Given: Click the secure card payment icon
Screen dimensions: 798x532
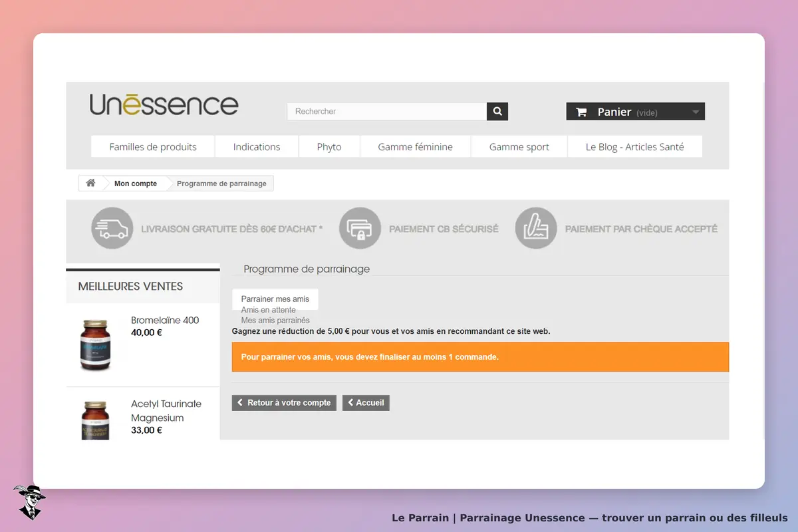Looking at the screenshot, I should pyautogui.click(x=360, y=228).
